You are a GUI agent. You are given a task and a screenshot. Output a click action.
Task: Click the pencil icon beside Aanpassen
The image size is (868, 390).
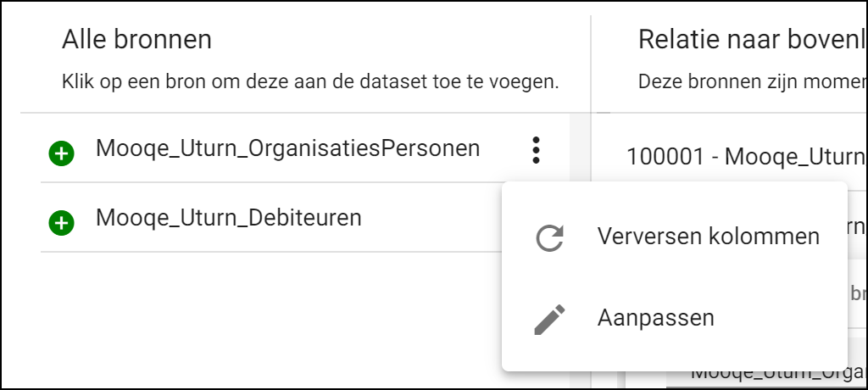[x=551, y=319]
